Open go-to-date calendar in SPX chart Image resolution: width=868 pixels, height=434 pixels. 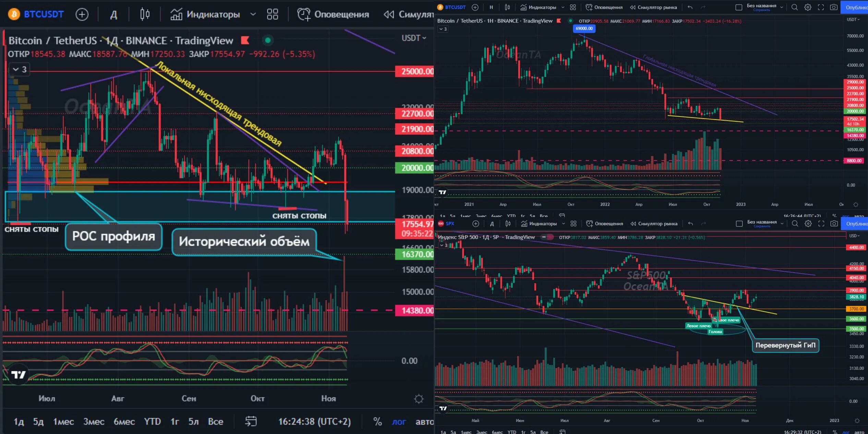pos(562,432)
